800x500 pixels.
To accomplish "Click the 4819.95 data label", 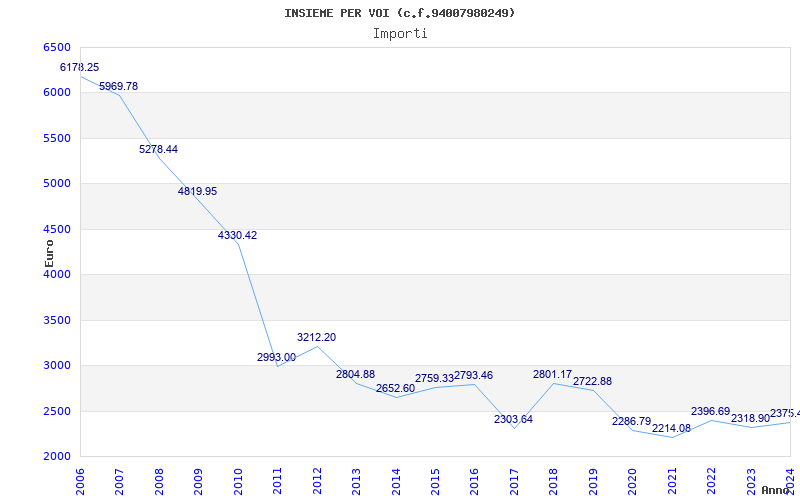I will click(x=198, y=191).
